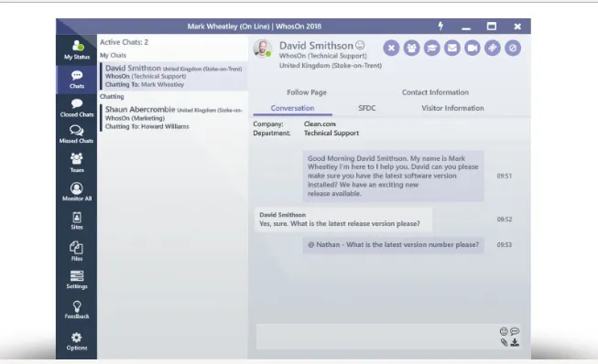This screenshot has height=364, width=598.
Task: Select David Smithson chat in My Chats
Action: point(174,76)
